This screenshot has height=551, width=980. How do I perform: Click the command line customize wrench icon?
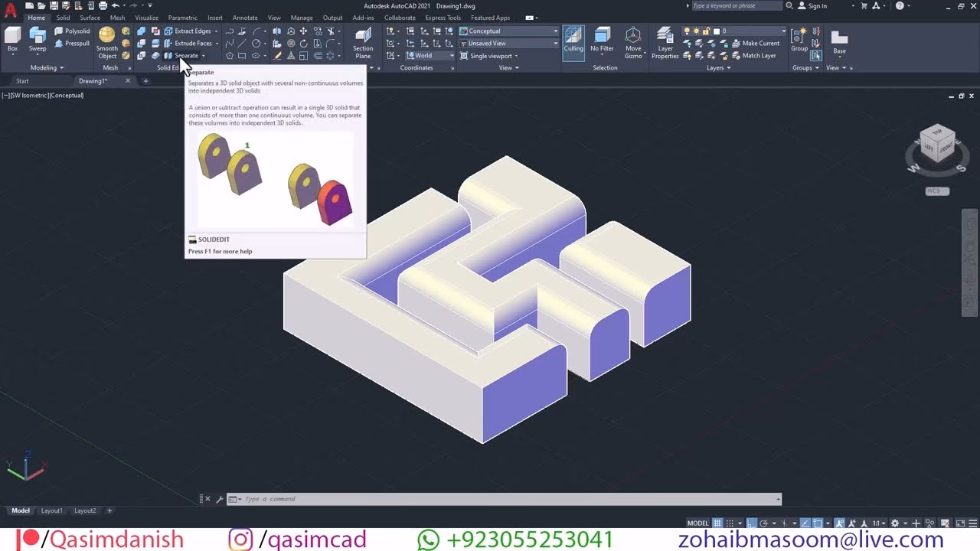(x=220, y=499)
